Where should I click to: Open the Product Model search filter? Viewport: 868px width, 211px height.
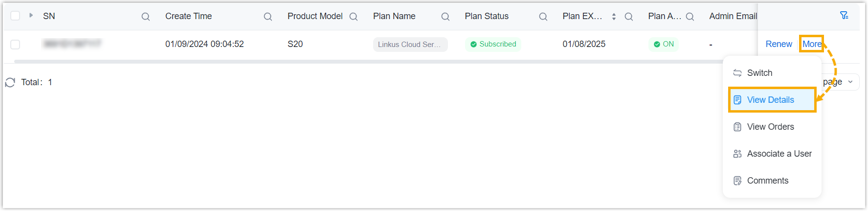point(354,17)
